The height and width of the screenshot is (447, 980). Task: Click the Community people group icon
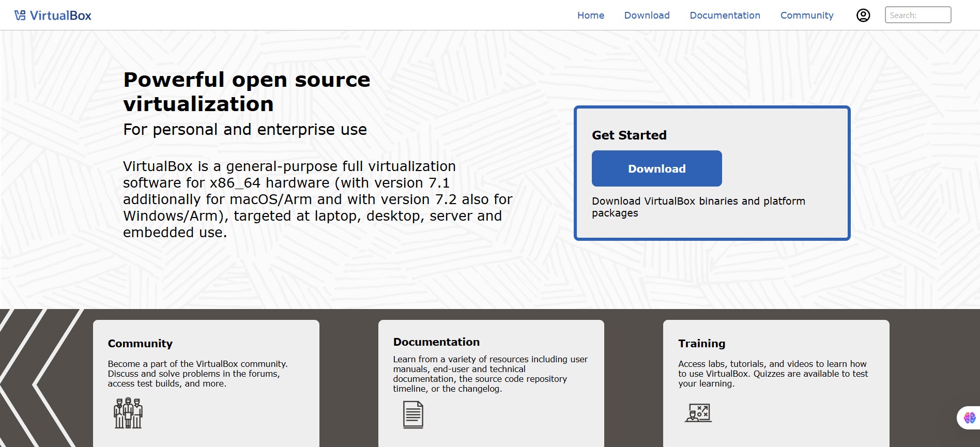(128, 413)
